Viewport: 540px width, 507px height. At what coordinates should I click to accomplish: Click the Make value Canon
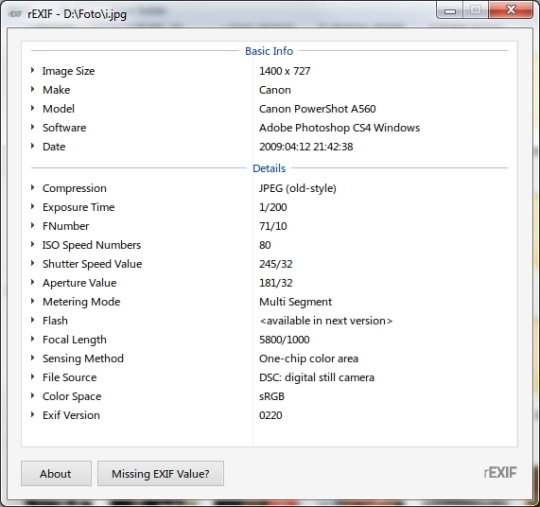275,90
